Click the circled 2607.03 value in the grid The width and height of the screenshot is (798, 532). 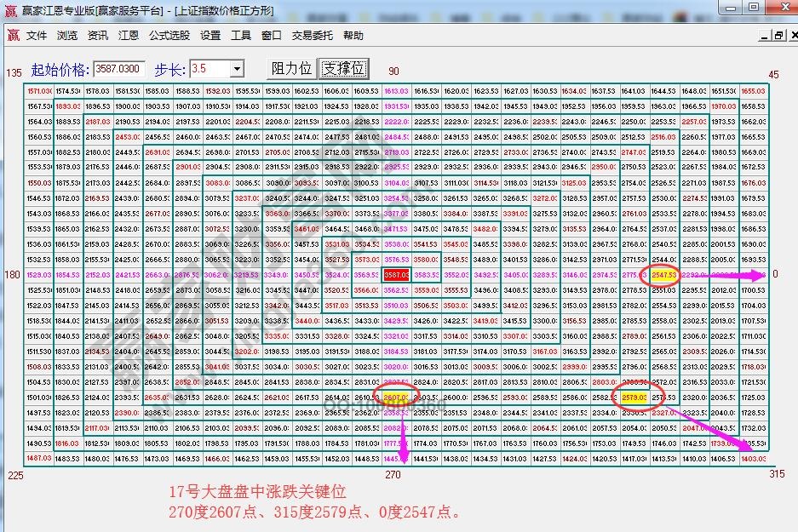click(x=399, y=396)
